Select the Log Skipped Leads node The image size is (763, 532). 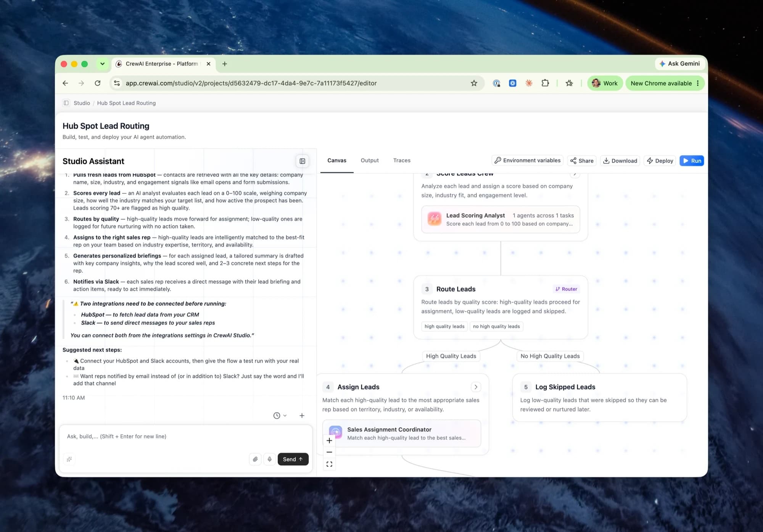point(600,397)
